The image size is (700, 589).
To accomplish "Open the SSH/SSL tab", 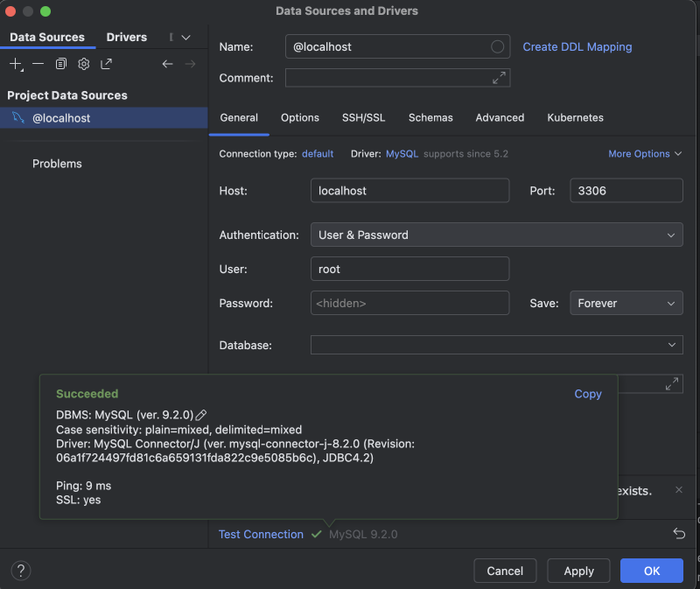I will [x=363, y=117].
